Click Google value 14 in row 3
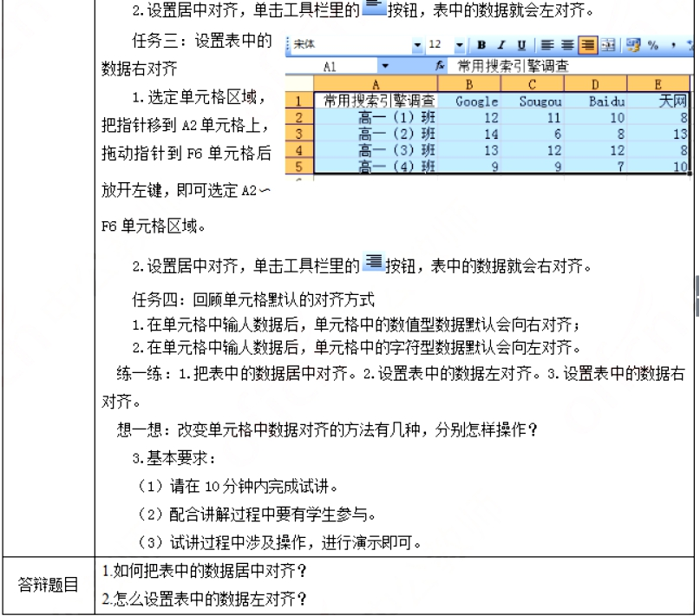The height and width of the screenshot is (616, 700). [x=469, y=134]
